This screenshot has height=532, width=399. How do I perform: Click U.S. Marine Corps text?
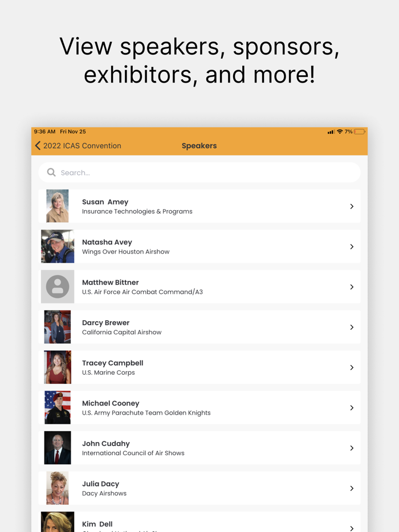[x=108, y=373]
